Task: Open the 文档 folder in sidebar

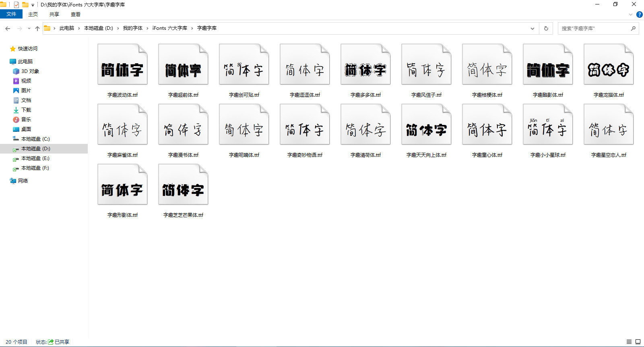Action: coord(26,100)
